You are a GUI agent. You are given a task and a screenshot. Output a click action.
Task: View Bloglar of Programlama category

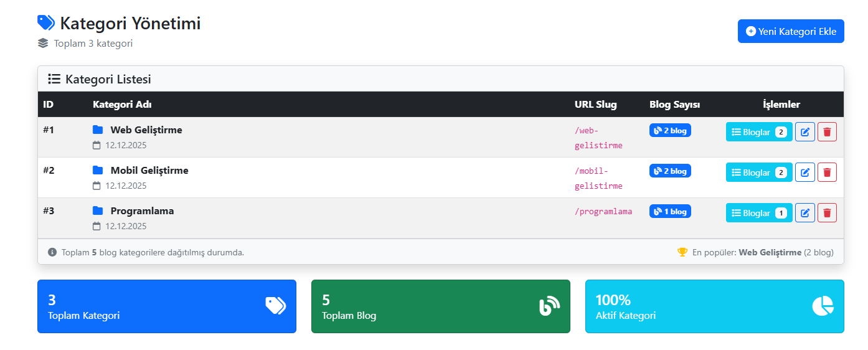coord(758,213)
